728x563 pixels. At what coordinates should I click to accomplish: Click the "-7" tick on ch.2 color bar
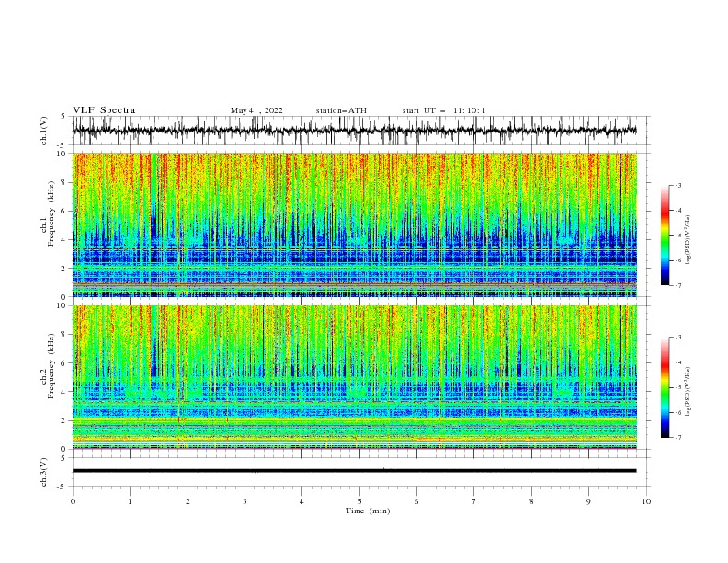pos(678,438)
